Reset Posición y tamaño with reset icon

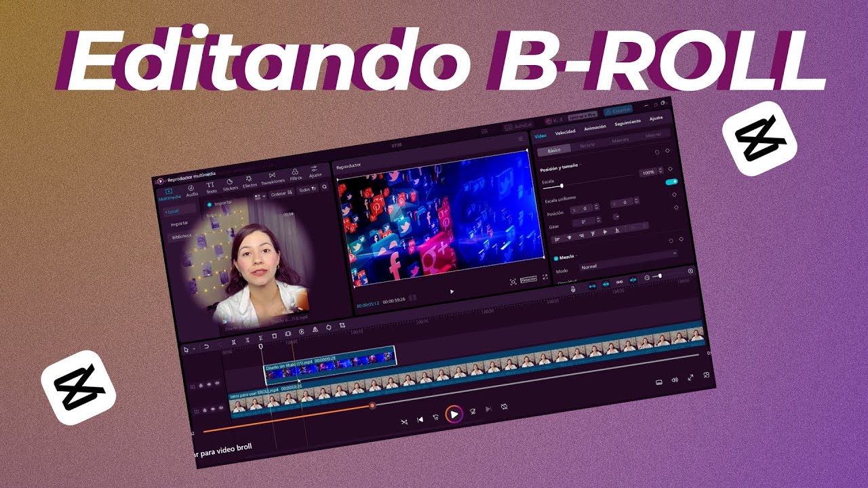(657, 152)
